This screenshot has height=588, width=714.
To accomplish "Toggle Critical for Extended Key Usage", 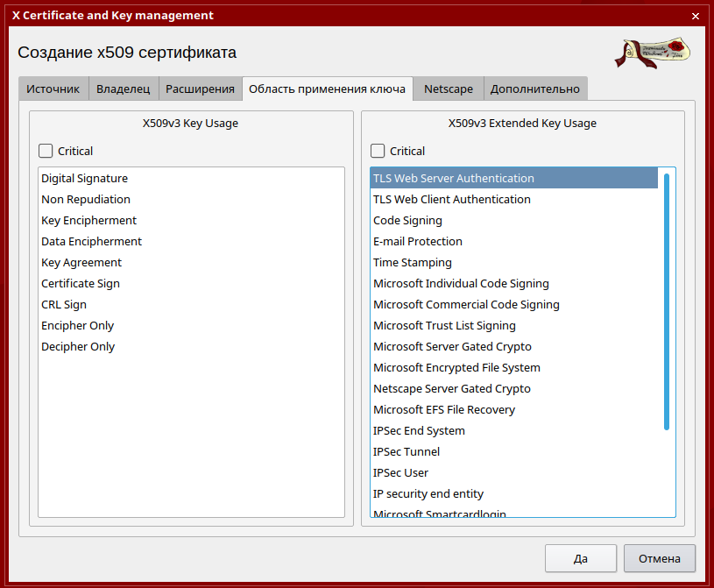I will click(378, 151).
